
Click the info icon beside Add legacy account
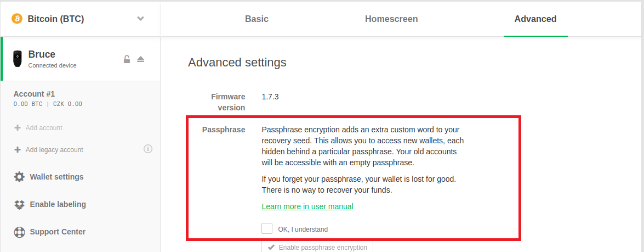pyautogui.click(x=148, y=149)
